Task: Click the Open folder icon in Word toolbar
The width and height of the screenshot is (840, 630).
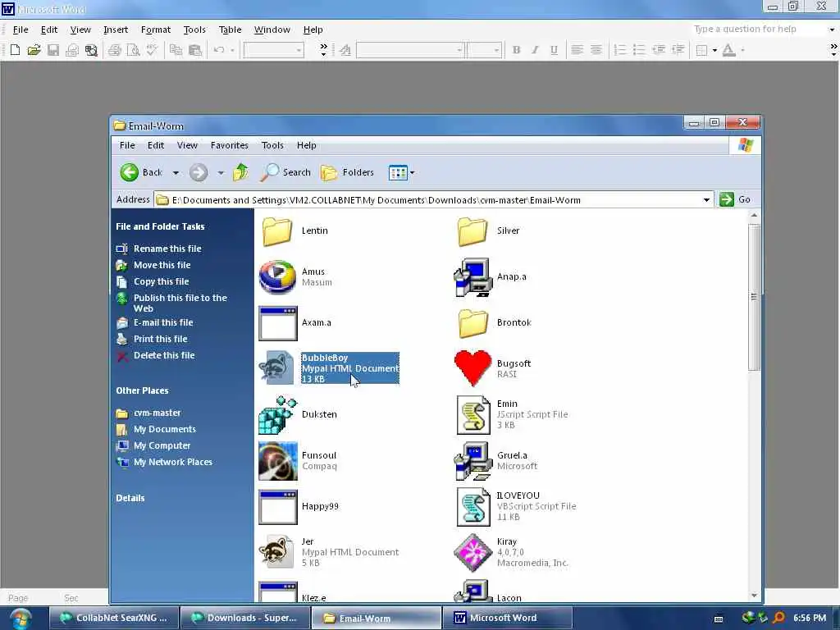Action: pyautogui.click(x=34, y=50)
